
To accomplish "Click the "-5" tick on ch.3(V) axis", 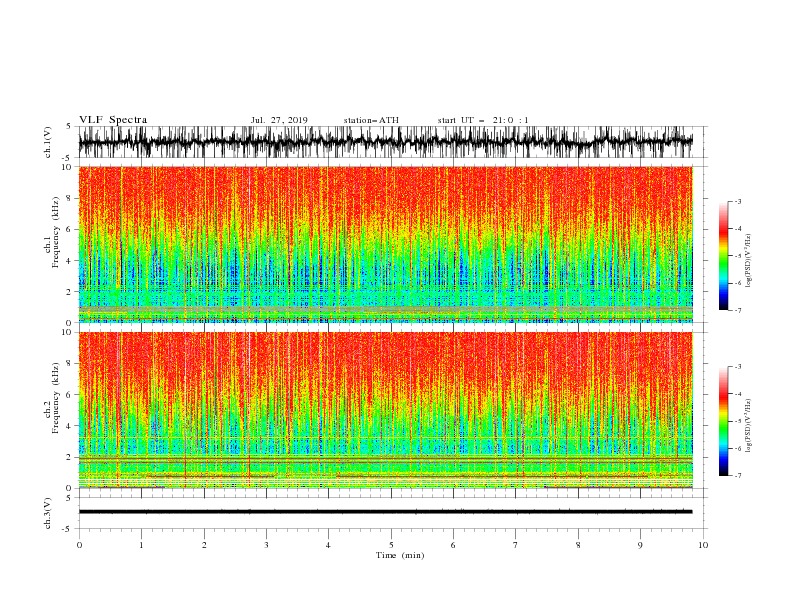I will pos(67,529).
